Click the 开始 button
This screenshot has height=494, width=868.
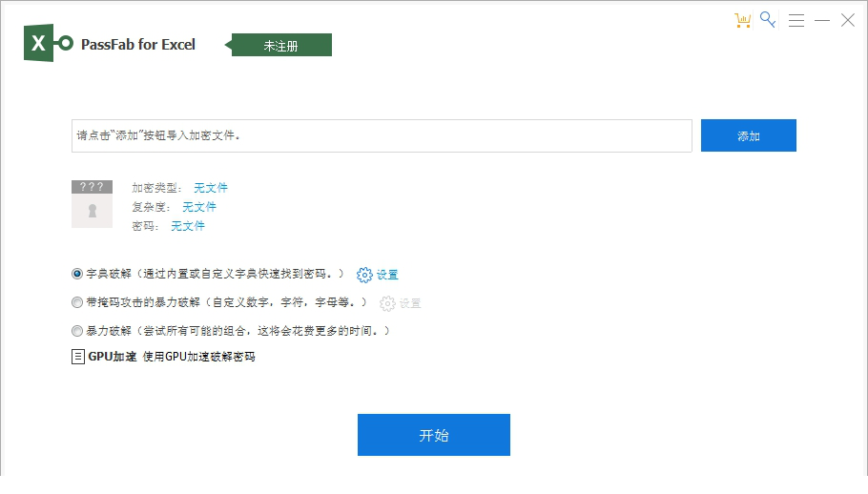(433, 435)
